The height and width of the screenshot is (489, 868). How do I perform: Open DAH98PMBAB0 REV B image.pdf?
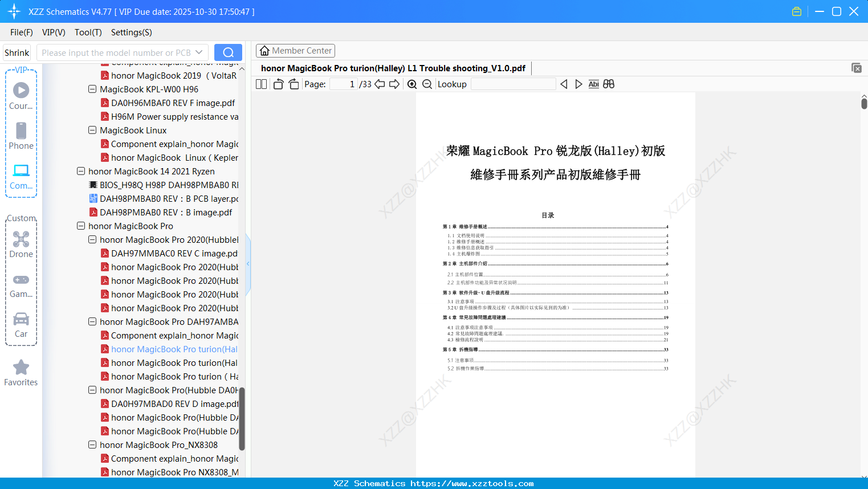161,213
